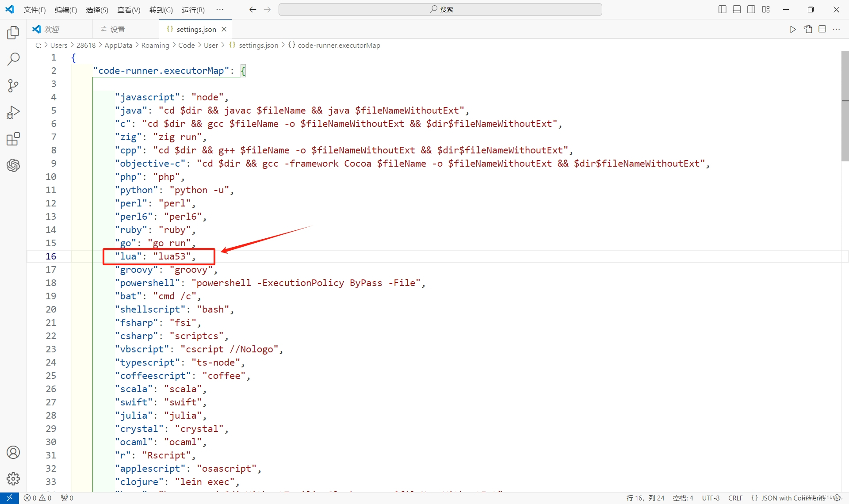Screen dimensions: 849x504
Task: Click the User breadcrumb segment
Action: tap(211, 45)
